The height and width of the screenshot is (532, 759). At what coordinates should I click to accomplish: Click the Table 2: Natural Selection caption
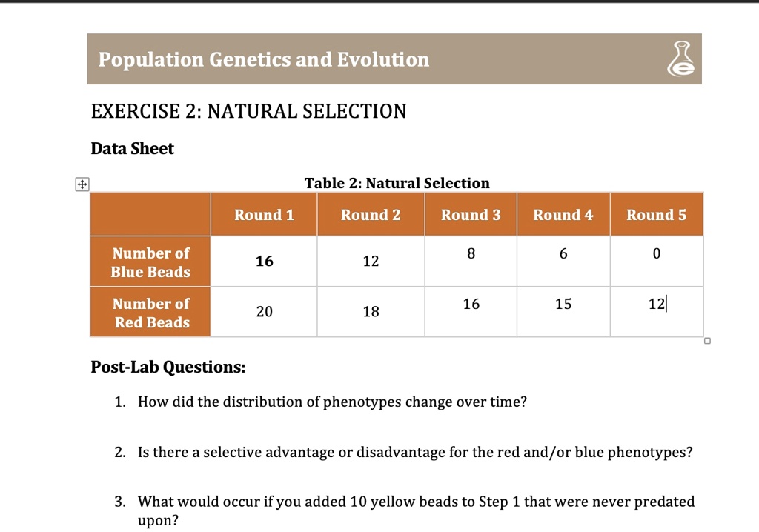click(x=397, y=183)
